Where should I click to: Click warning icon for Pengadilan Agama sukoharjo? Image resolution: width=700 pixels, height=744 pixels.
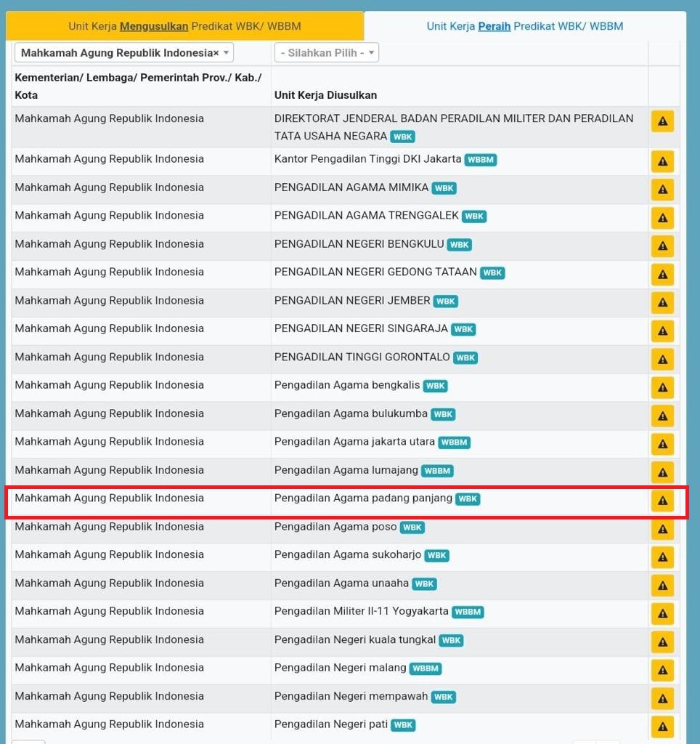(x=662, y=557)
